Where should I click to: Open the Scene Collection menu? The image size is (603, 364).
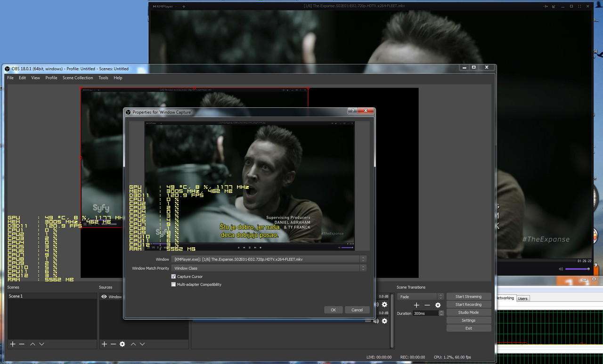click(78, 78)
